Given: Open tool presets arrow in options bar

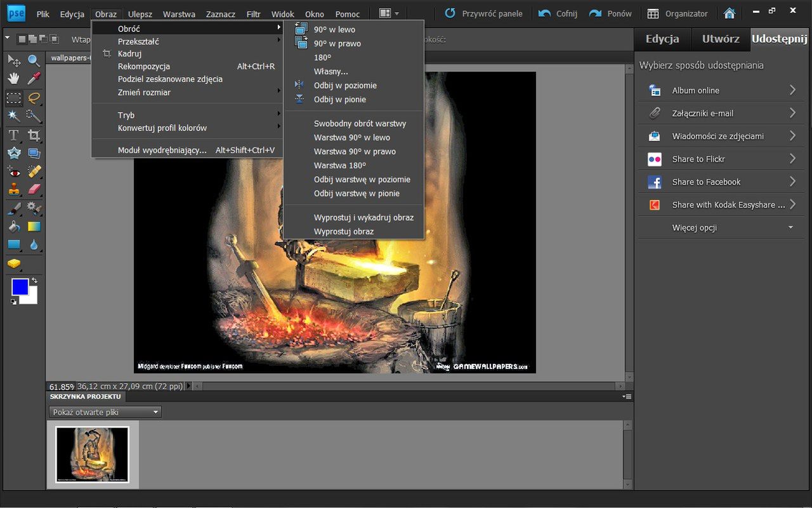Looking at the screenshot, I should point(7,39).
